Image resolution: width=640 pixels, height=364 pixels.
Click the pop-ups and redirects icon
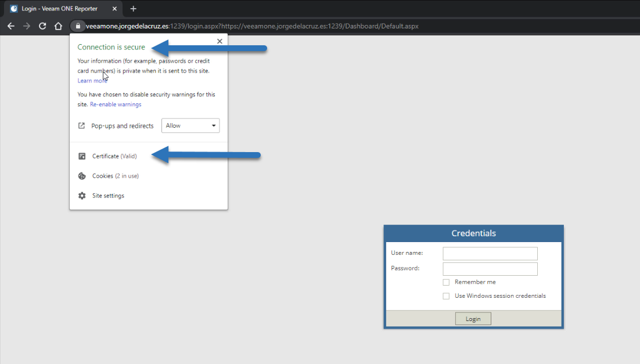pos(82,125)
